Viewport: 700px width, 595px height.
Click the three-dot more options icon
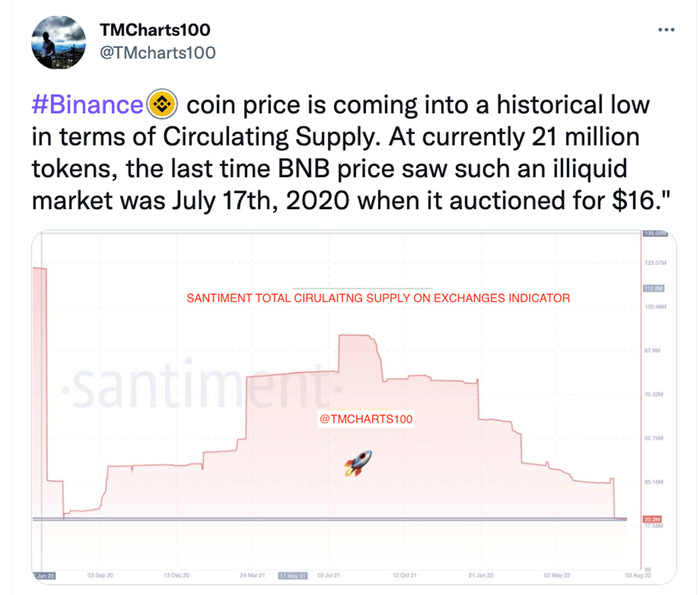pos(665,30)
